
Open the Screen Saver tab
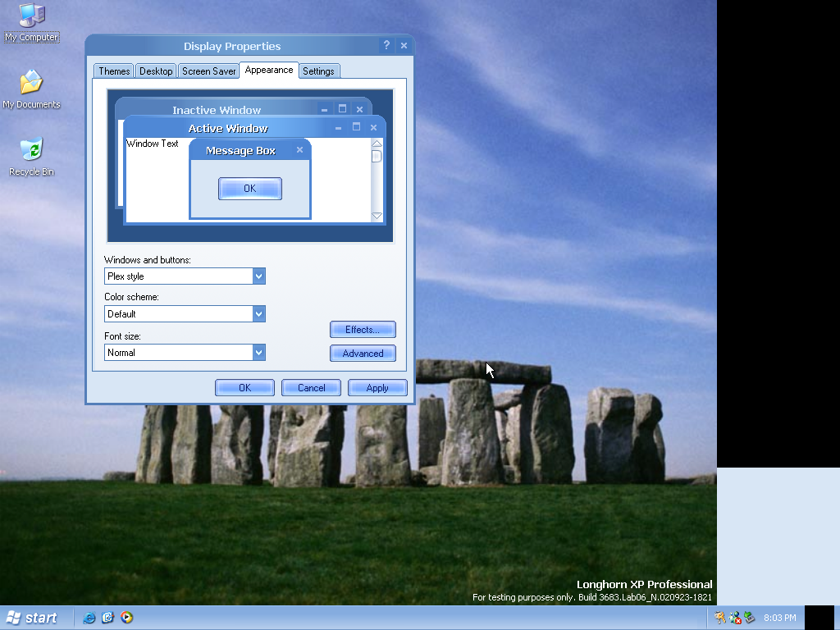[x=208, y=71]
